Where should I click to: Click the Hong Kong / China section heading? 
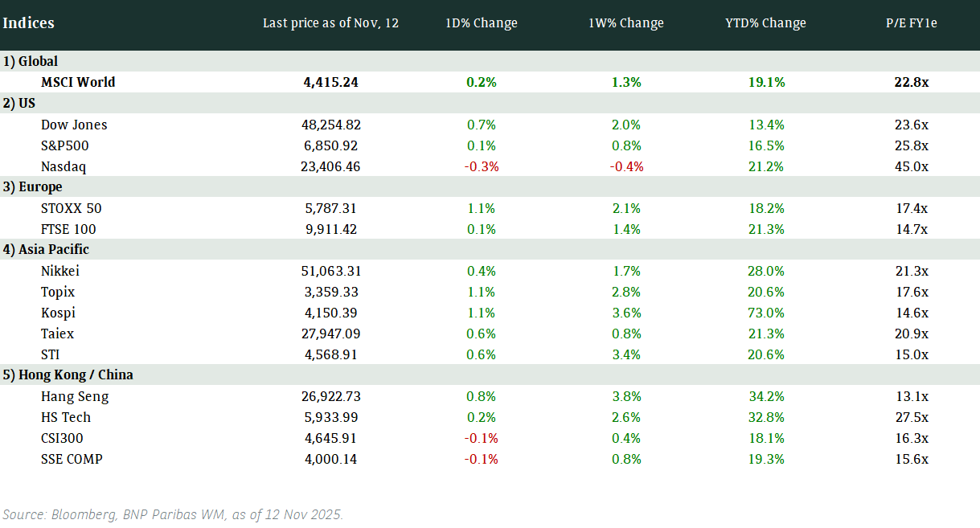(x=68, y=375)
